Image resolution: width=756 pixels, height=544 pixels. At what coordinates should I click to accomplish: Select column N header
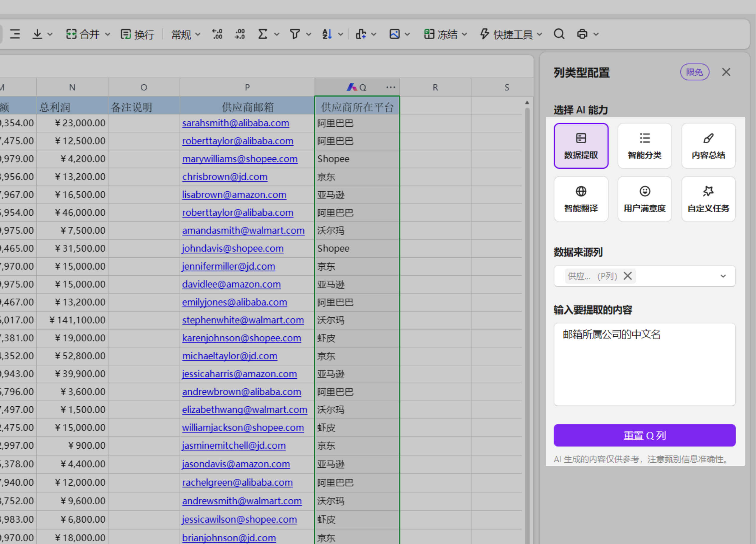point(72,87)
